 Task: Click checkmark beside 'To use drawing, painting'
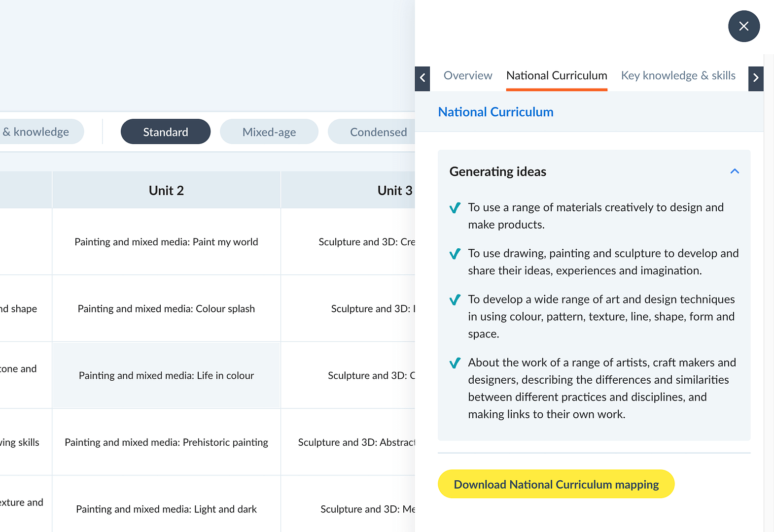pos(455,254)
